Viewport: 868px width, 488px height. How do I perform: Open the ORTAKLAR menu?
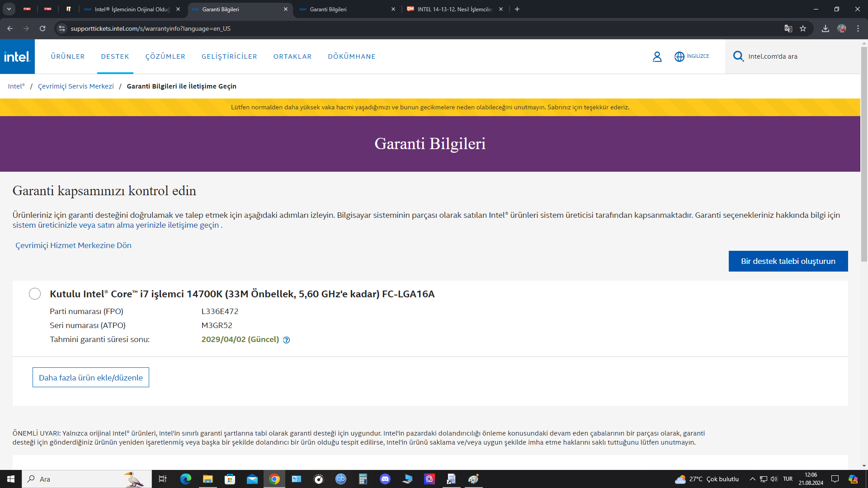292,56
